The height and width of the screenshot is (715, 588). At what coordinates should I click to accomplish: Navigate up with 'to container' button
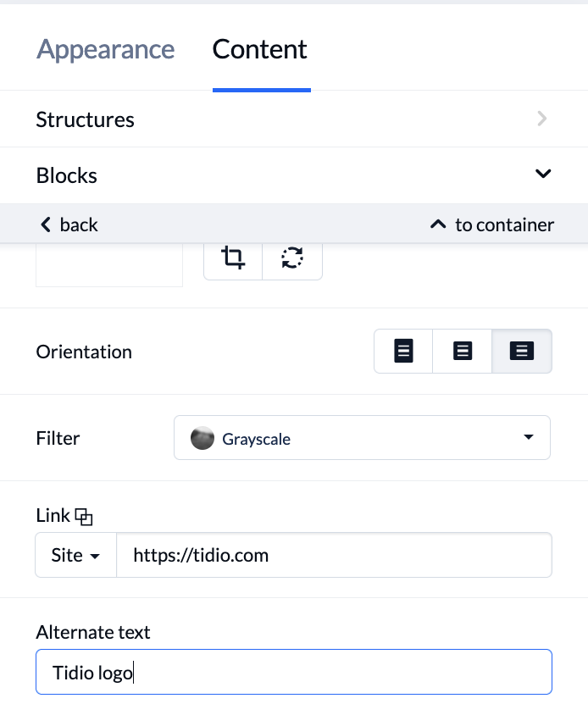coord(492,224)
